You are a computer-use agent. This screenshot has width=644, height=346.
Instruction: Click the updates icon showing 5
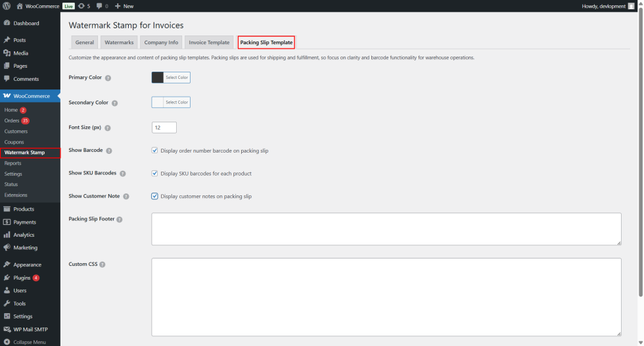81,6
